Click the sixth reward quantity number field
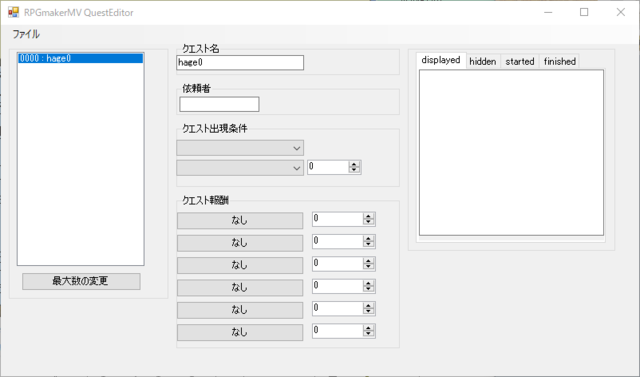This screenshot has width=640, height=377. pyautogui.click(x=338, y=331)
